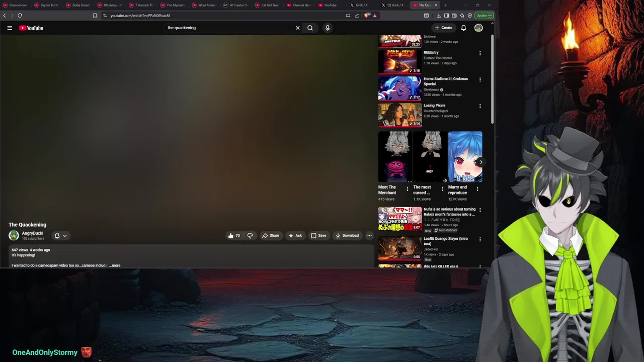
Task: Run search with the magnifier icon
Action: (x=310, y=28)
